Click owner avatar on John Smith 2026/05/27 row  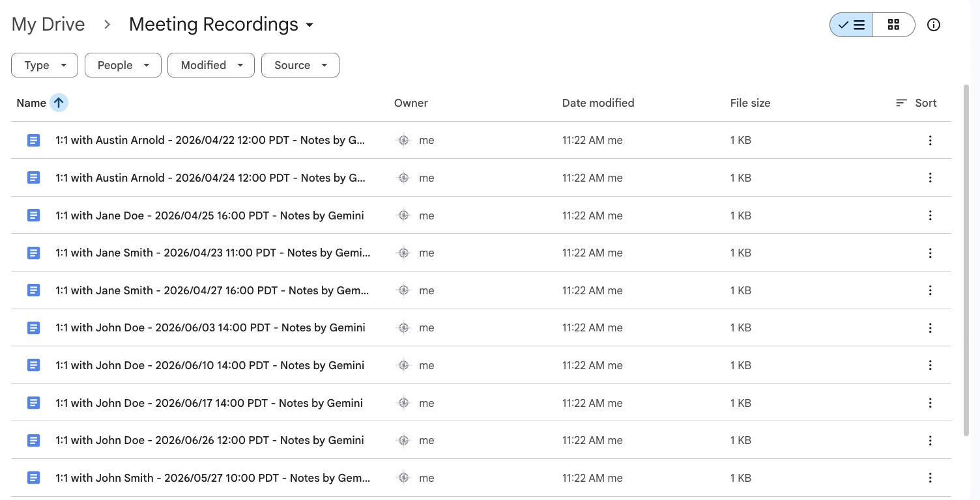[x=403, y=478]
